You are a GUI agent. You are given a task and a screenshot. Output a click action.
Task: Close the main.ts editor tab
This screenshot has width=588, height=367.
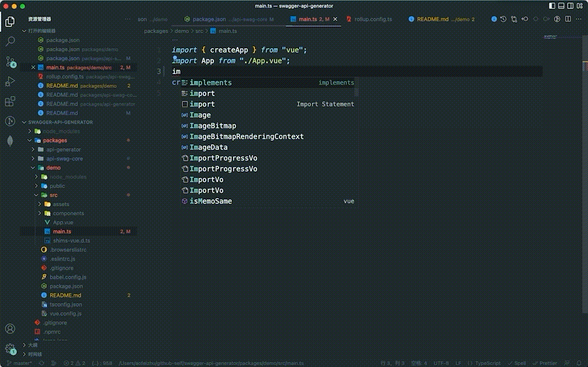tap(335, 19)
